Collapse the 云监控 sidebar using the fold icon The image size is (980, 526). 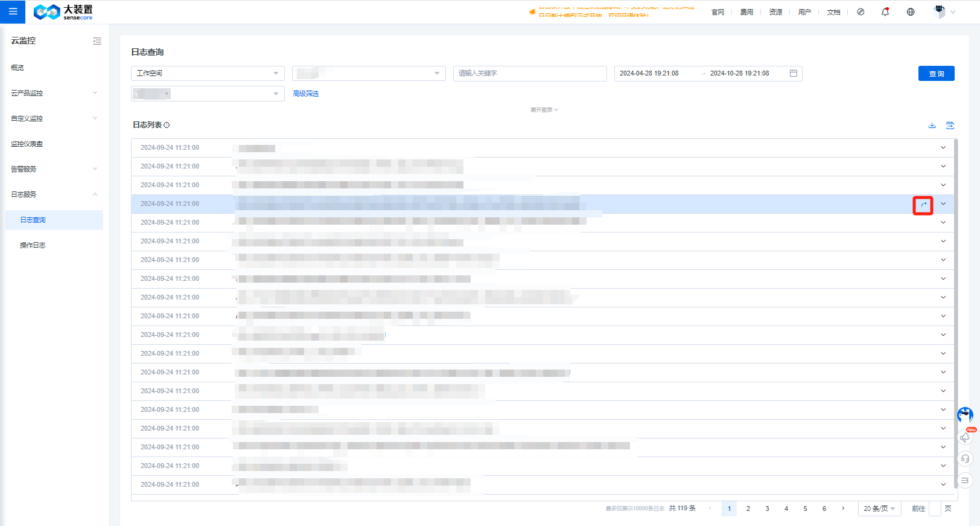(x=97, y=41)
